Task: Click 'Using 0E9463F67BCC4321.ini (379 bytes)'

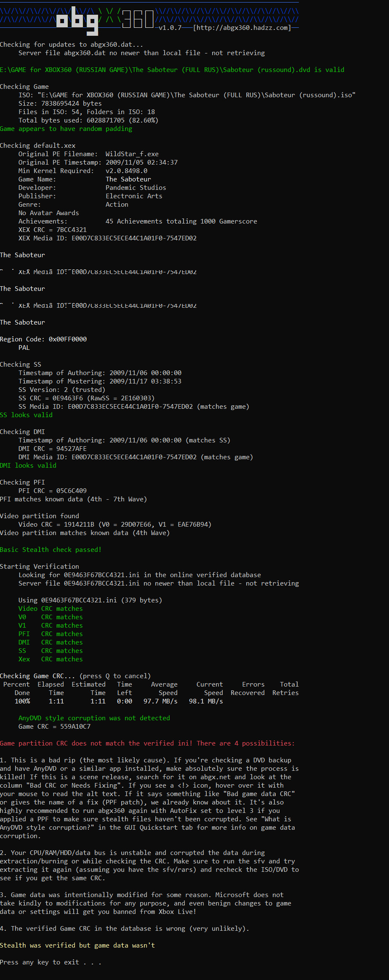Action: pos(91,600)
